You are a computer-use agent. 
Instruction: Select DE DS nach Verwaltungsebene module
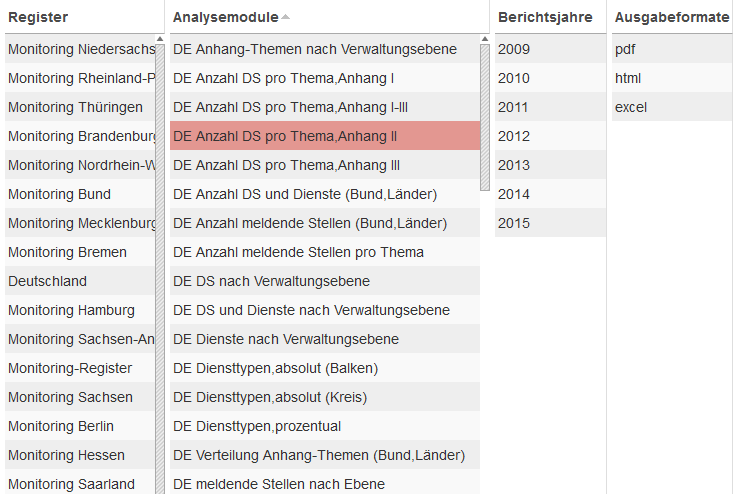271,281
